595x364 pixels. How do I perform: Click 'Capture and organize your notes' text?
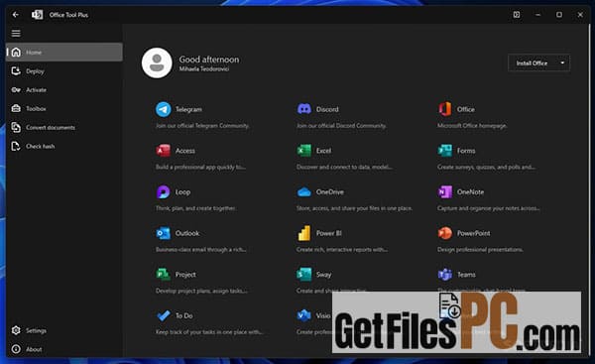click(488, 208)
